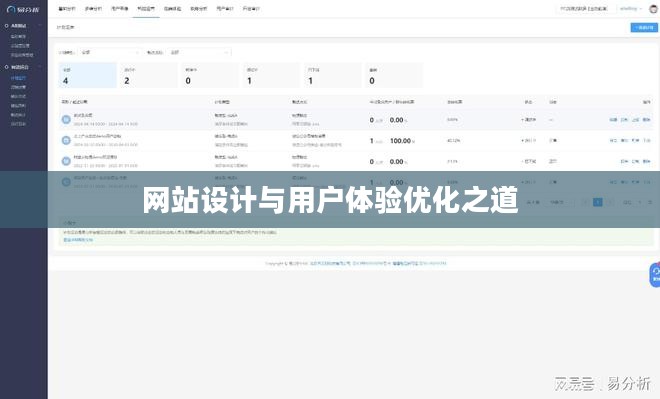Collapse the first sidebar group via its chevron
The height and width of the screenshot is (399, 660).
click(40, 26)
